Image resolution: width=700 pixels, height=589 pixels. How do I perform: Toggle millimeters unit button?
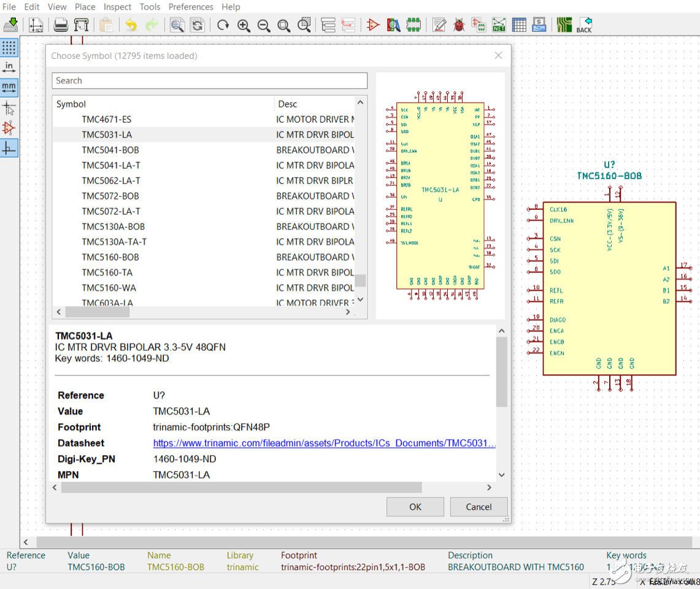pos(9,87)
